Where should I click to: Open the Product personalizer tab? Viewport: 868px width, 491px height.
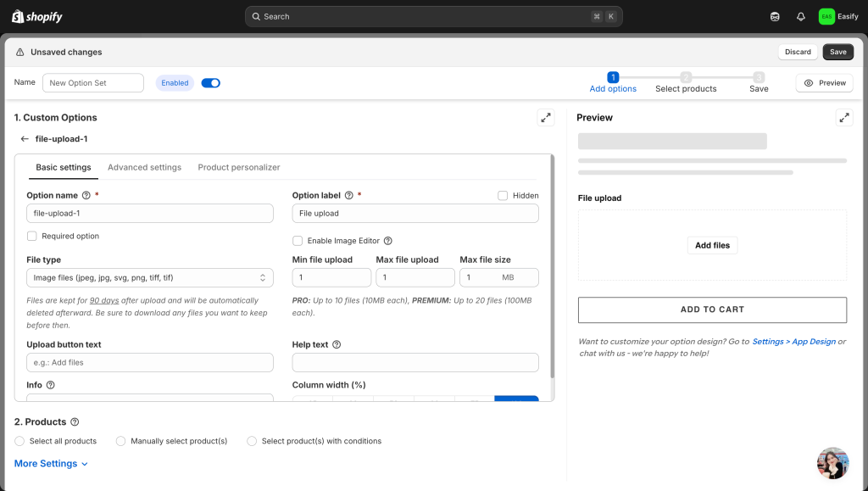point(238,168)
